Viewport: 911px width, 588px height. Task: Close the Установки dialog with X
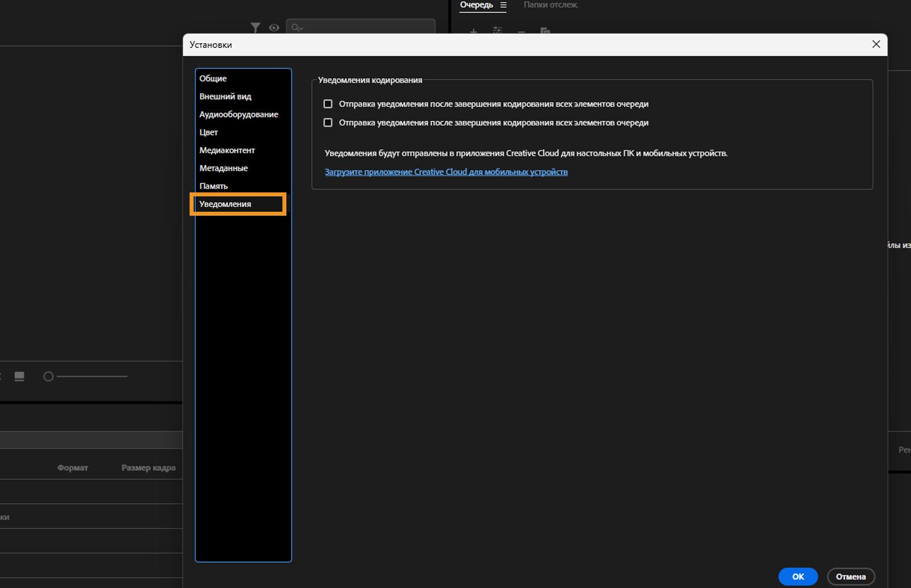(x=876, y=44)
